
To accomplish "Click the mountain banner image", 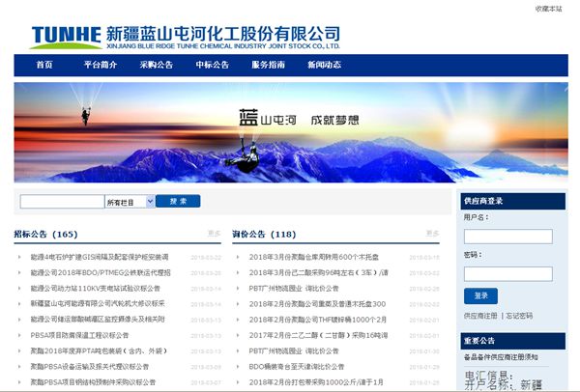I will click(x=235, y=132).
